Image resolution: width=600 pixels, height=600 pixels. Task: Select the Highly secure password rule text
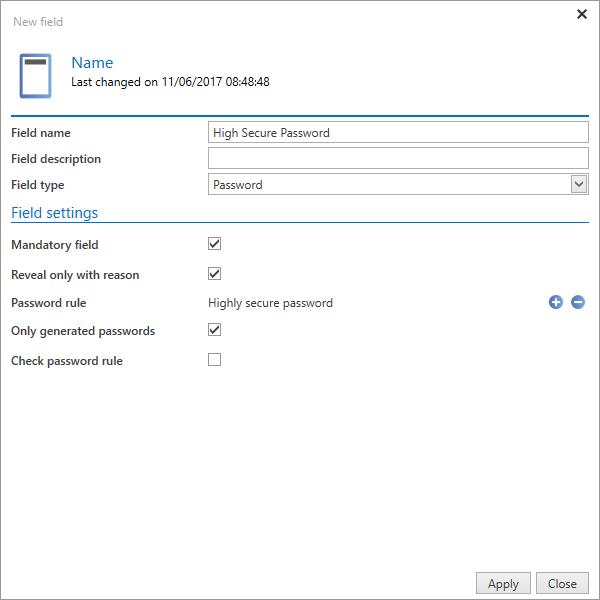271,303
